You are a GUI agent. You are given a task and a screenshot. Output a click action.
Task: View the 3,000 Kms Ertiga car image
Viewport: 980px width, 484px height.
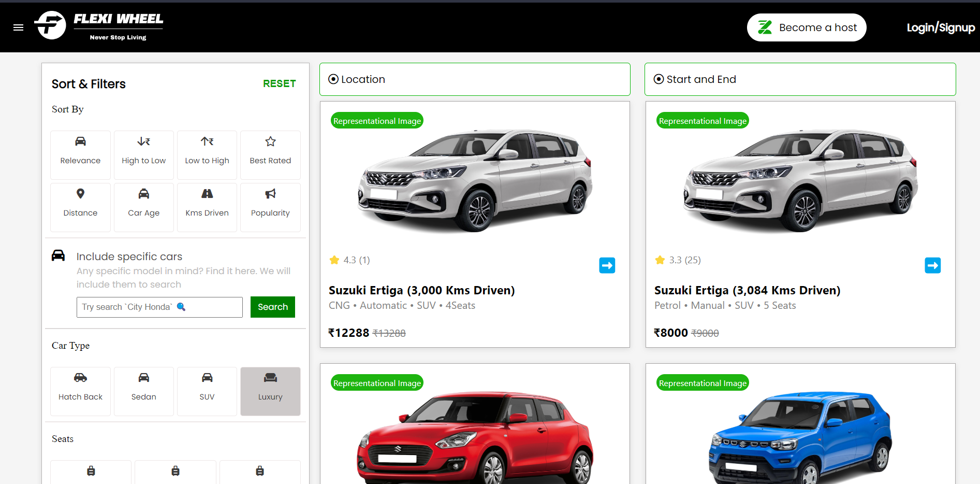[475, 180]
